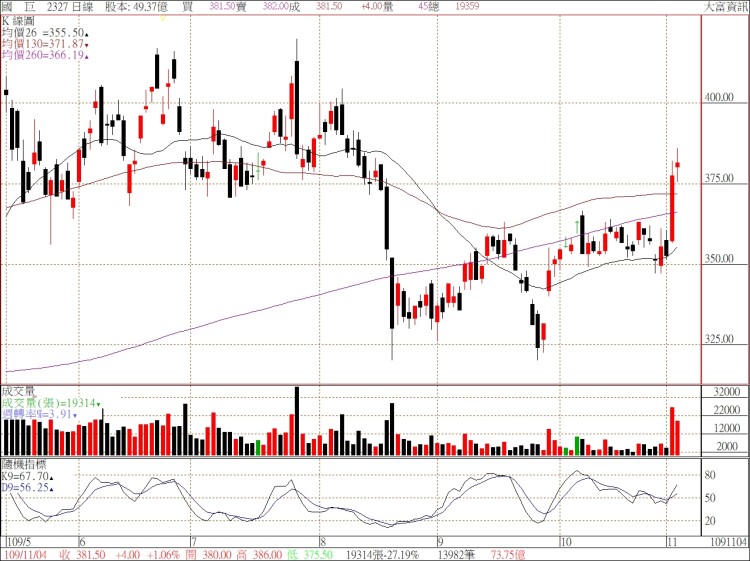Click the 400.00 price axis label
Image resolution: width=750 pixels, height=561 pixels.
click(x=719, y=98)
